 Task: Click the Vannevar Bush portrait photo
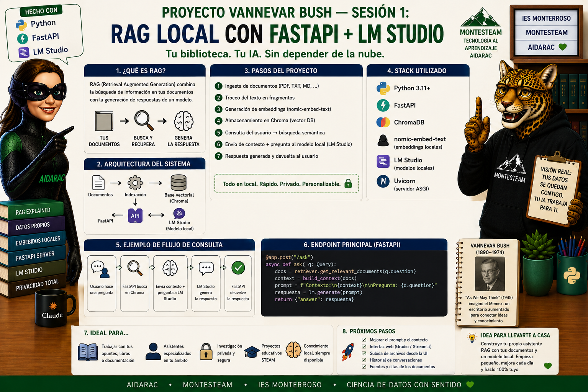click(x=490, y=274)
